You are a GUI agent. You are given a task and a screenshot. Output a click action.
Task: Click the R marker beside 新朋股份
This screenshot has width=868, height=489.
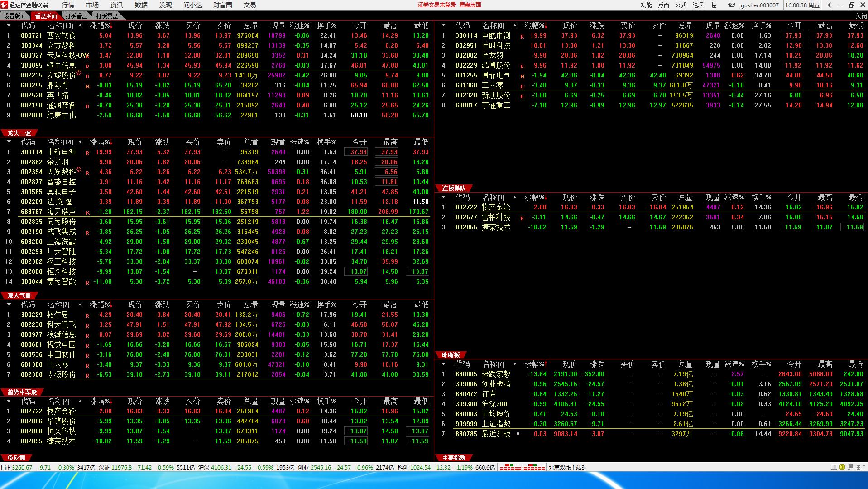pos(522,97)
